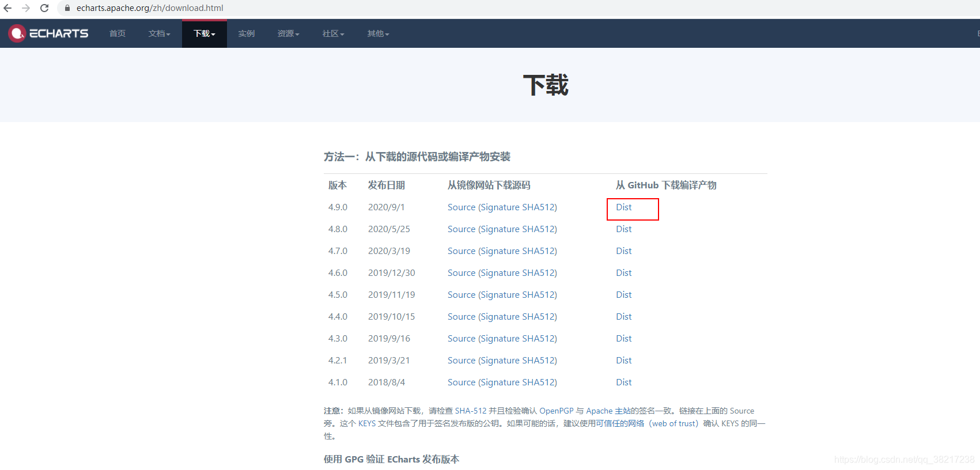Click the release date 2018/8/4
This screenshot has width=980, height=470.
point(387,382)
